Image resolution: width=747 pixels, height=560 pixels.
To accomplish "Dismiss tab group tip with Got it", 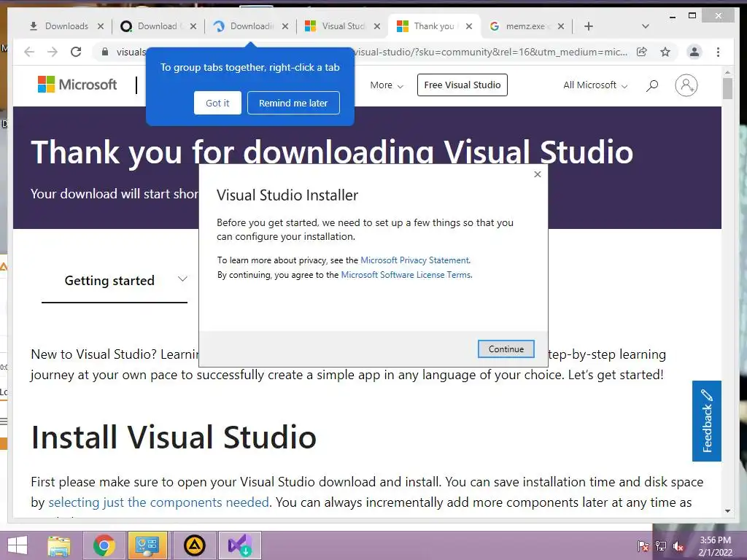I will coord(217,103).
